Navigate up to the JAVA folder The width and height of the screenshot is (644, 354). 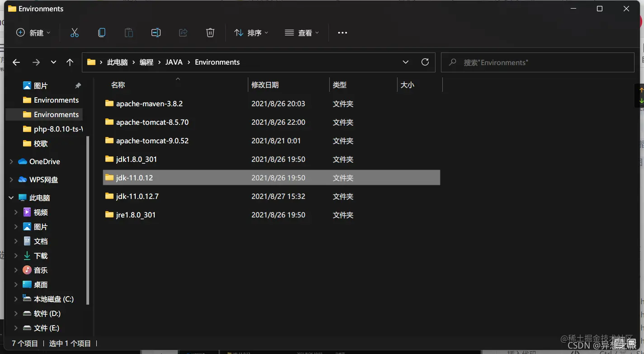70,62
